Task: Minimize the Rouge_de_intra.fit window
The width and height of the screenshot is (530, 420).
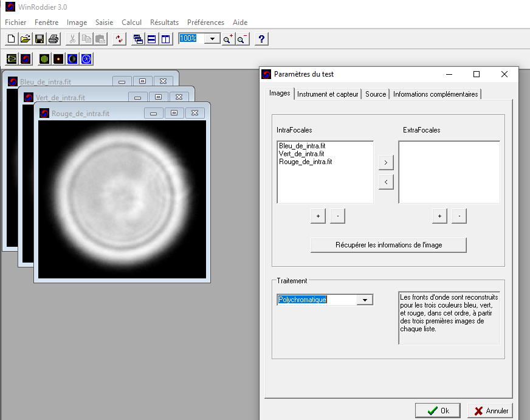Action: tap(153, 113)
